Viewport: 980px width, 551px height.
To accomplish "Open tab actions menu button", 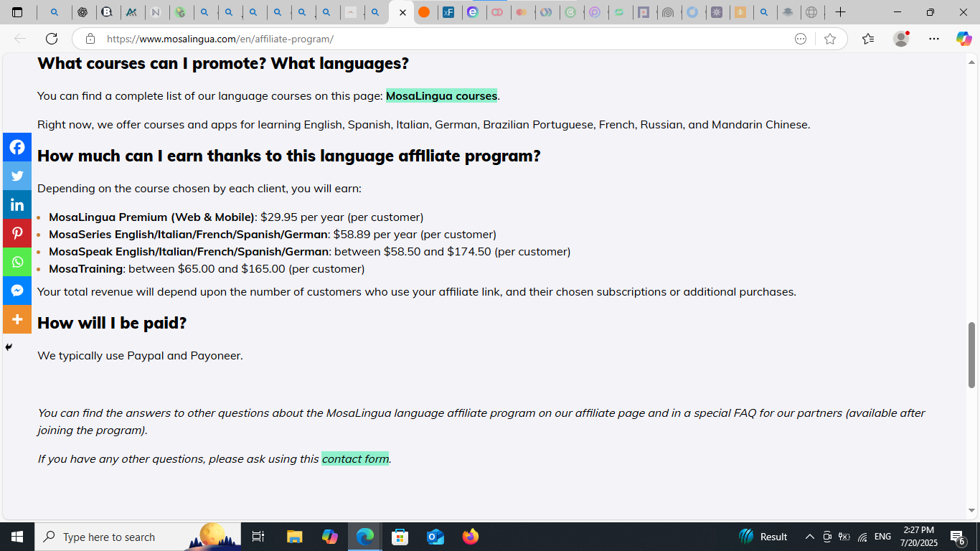I will tap(17, 12).
